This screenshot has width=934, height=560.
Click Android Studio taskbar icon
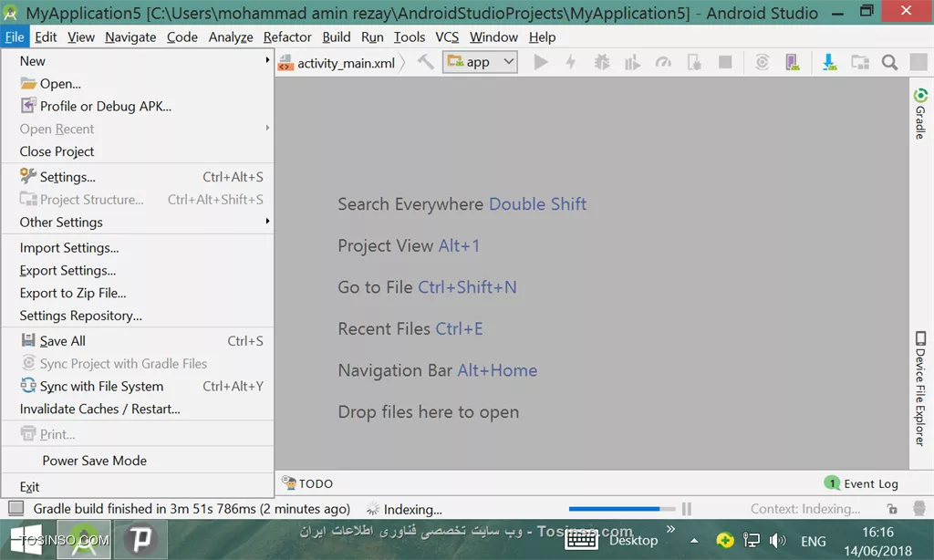[84, 540]
